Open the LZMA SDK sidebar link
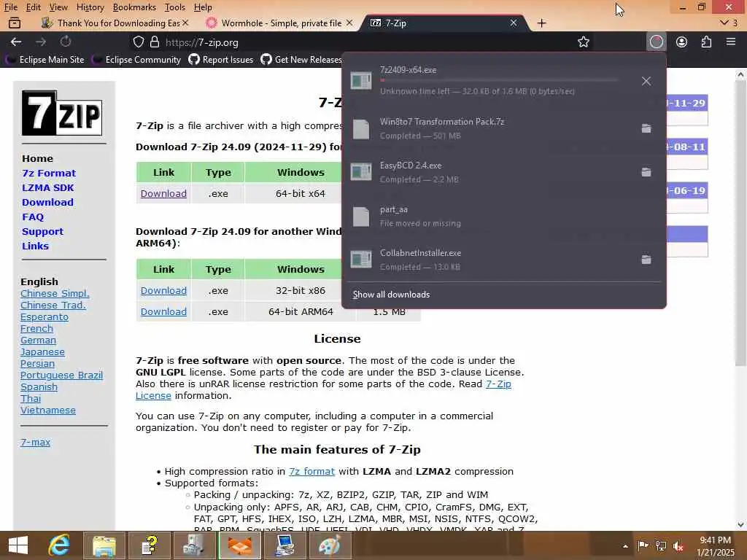The width and height of the screenshot is (747, 560). (x=48, y=187)
